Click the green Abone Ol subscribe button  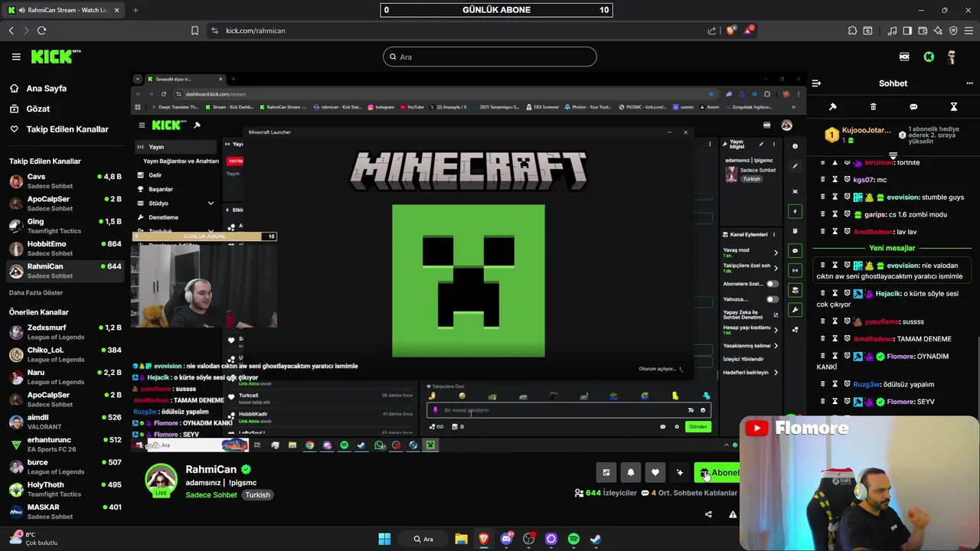click(x=717, y=472)
